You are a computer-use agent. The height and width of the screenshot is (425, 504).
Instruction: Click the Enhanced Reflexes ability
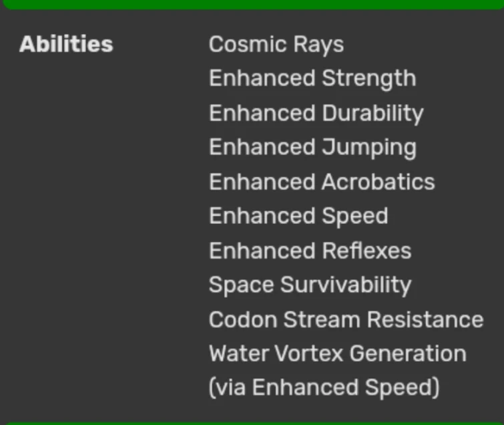(x=310, y=251)
